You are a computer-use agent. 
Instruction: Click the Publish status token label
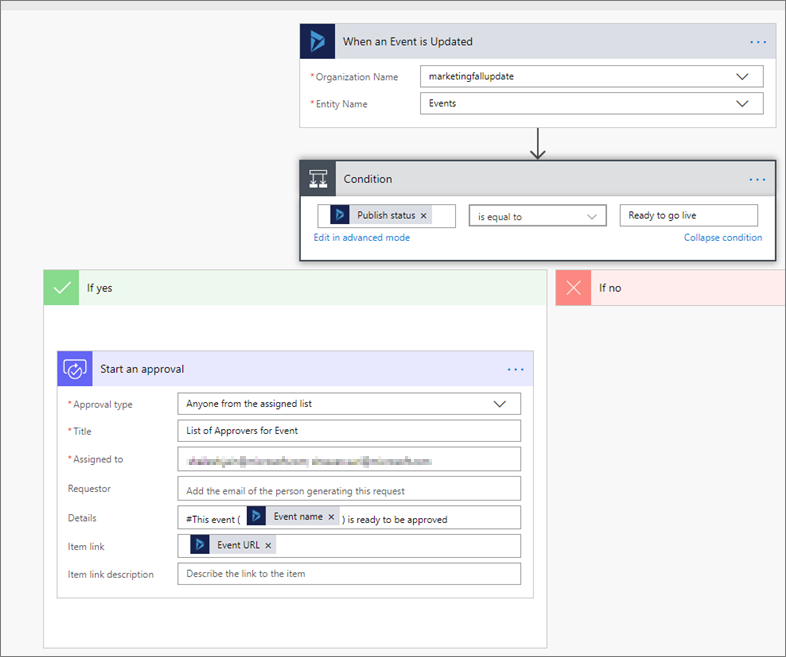coord(386,215)
